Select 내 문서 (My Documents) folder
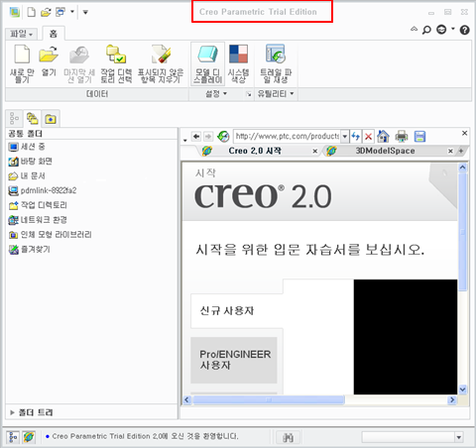 click(x=27, y=175)
